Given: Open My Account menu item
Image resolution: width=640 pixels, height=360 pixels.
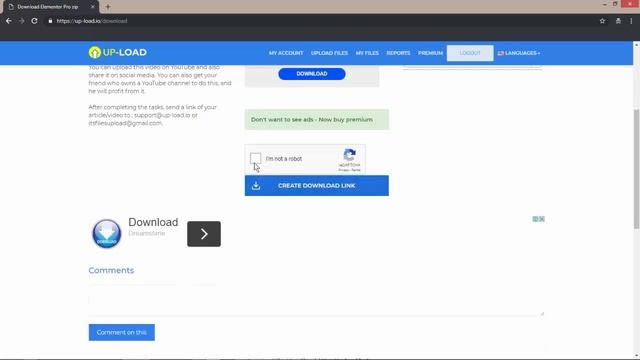Looking at the screenshot, I should coord(286,53).
